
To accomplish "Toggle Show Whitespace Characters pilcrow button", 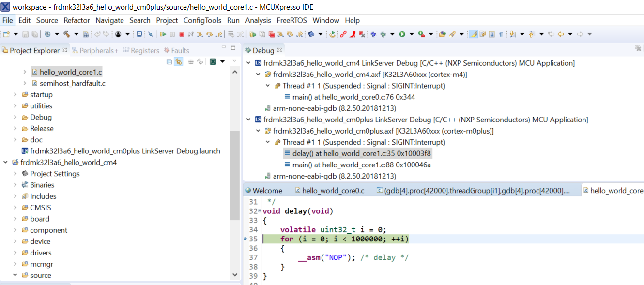I will click(501, 34).
